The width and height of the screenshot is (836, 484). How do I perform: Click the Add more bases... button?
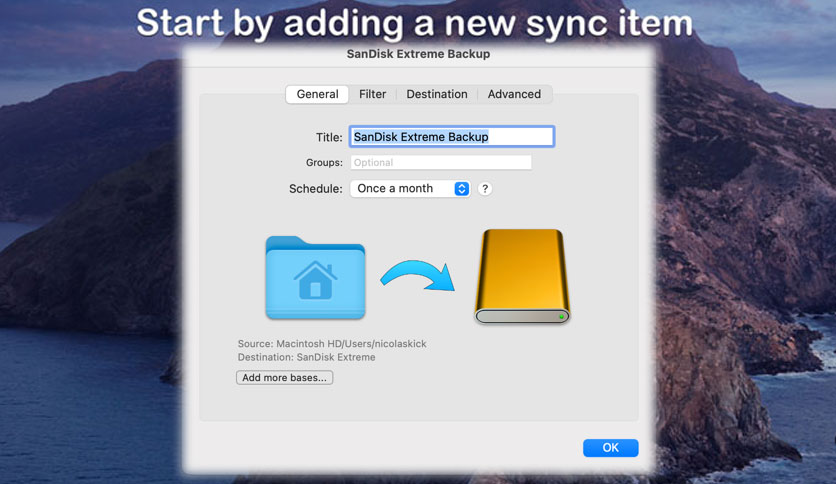[x=285, y=377]
